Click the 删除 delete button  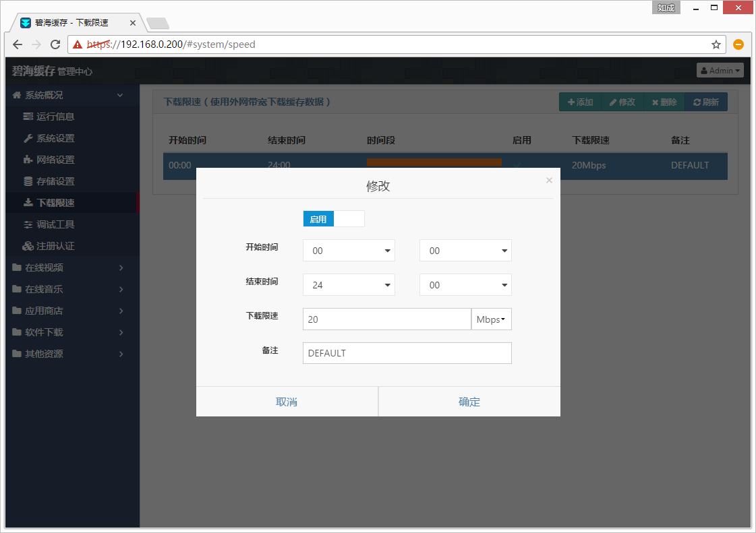pyautogui.click(x=664, y=102)
